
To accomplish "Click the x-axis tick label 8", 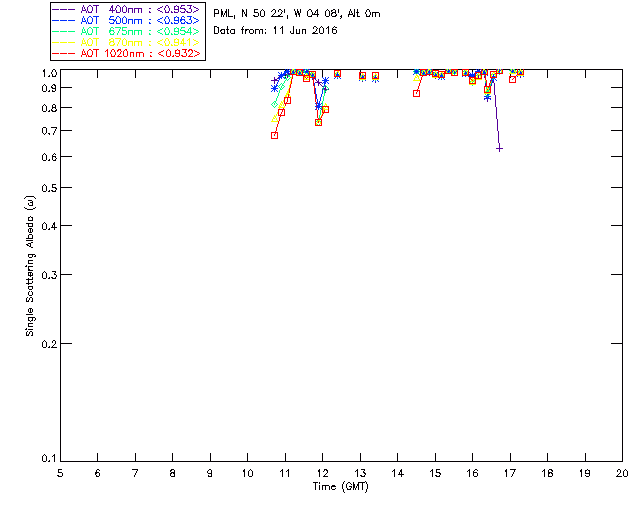I will point(173,473).
